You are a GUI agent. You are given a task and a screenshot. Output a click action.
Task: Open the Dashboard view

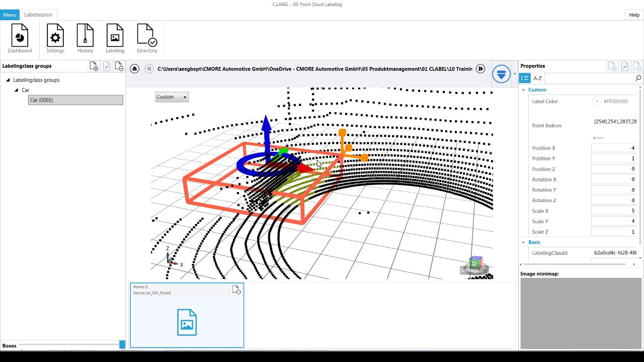[x=20, y=39]
